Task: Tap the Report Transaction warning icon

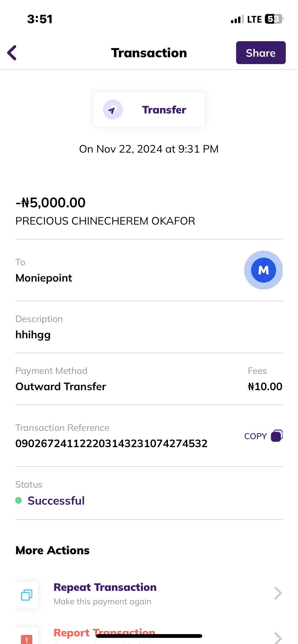Action: click(x=27, y=638)
